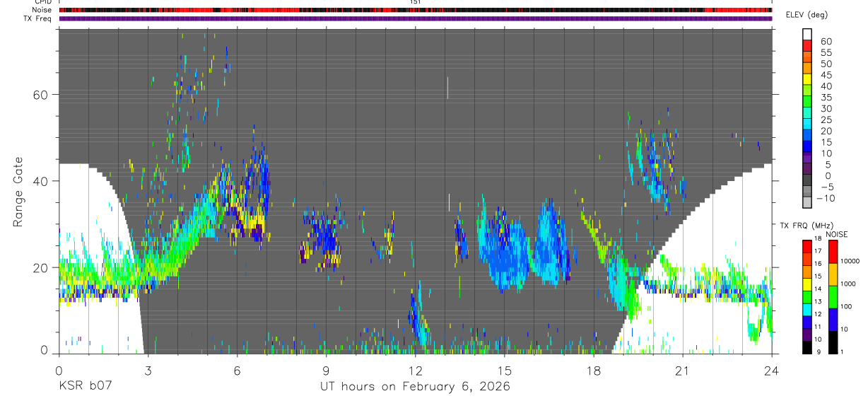Click the blue 15-degree elevation color swatch
Viewport: 868px width, 401px height.
click(x=807, y=146)
